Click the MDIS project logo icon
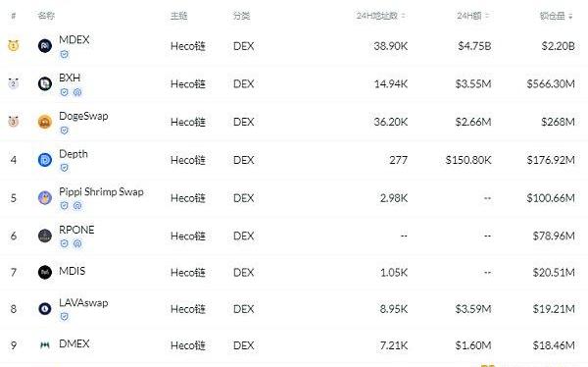588x367 pixels. [45, 272]
